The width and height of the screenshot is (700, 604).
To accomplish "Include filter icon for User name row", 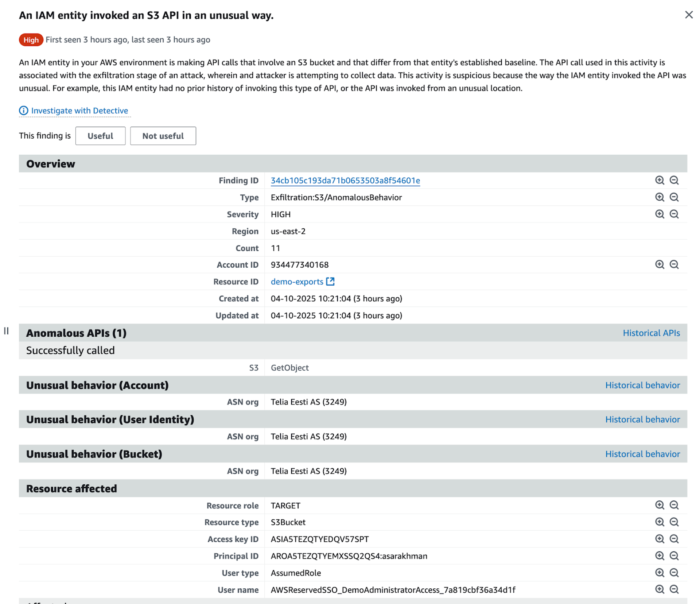I will [660, 589].
